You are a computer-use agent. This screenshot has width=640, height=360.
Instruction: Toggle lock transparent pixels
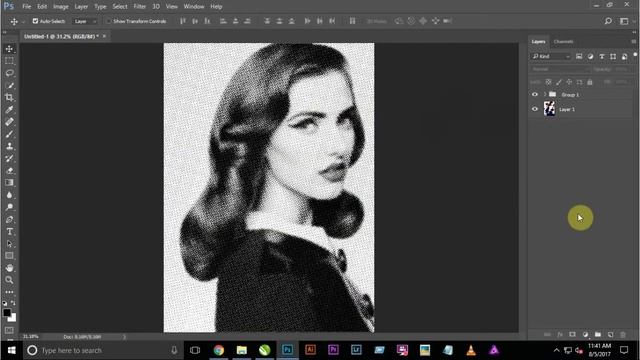click(x=549, y=82)
